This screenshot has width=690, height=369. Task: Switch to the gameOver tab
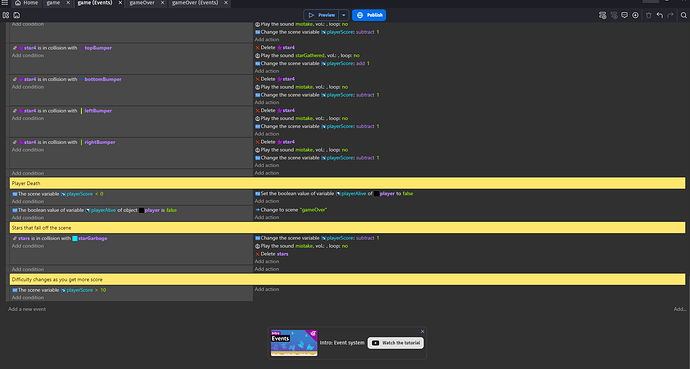[x=142, y=3]
